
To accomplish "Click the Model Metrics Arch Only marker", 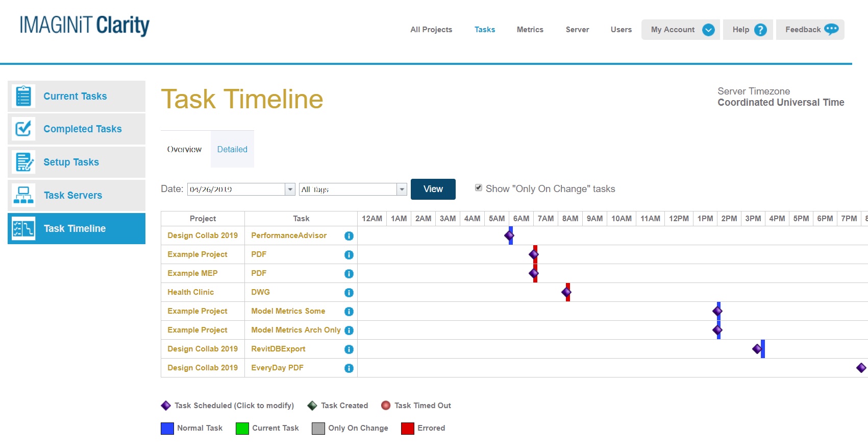I will (x=717, y=330).
